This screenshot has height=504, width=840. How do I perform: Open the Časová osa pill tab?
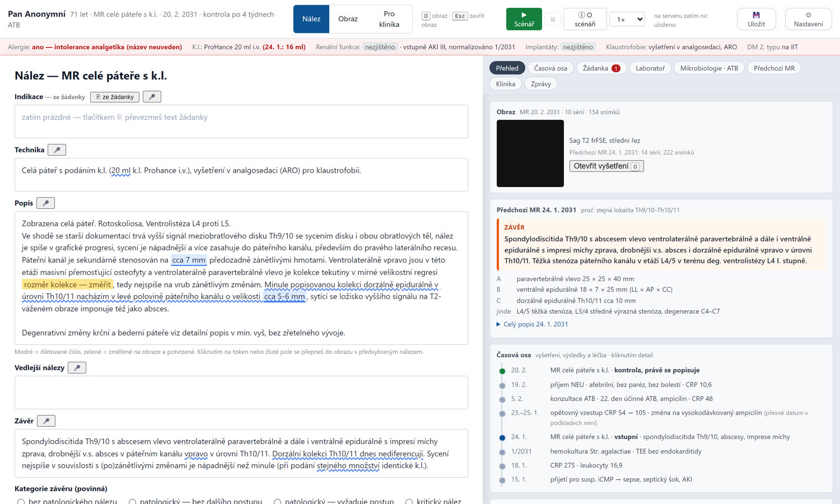[x=550, y=68]
